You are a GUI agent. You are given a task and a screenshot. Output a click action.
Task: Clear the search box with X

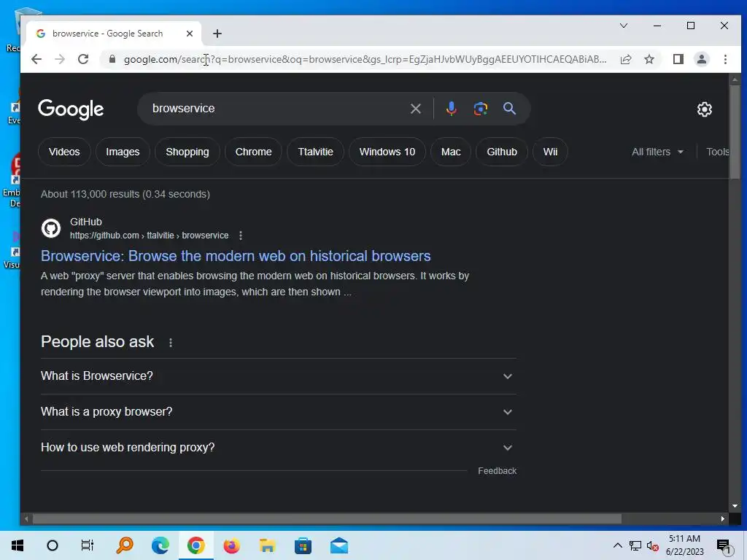[415, 109]
